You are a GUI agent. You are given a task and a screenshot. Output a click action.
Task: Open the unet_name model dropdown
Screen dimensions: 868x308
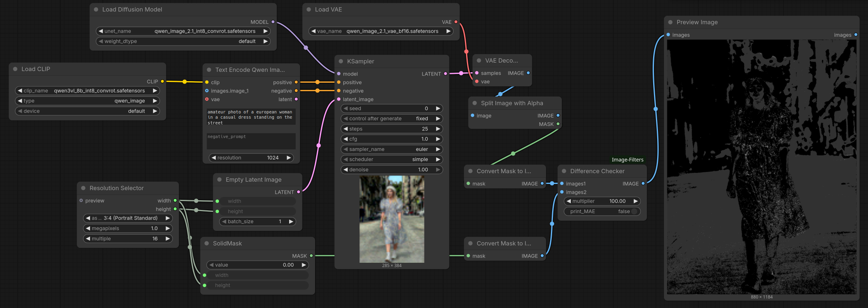tap(183, 31)
